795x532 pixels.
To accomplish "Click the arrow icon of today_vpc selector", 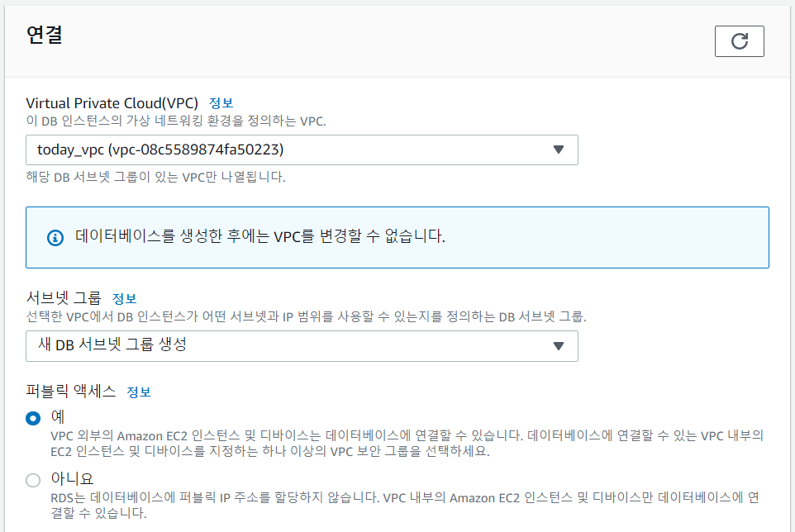I will 558,150.
